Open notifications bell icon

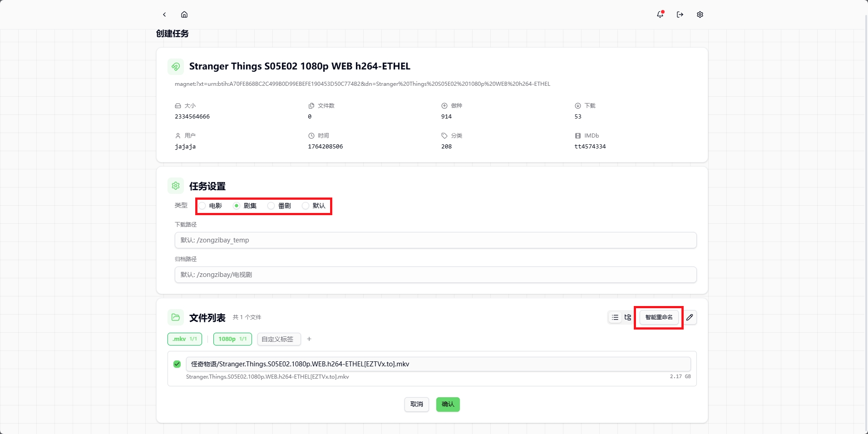pyautogui.click(x=660, y=15)
